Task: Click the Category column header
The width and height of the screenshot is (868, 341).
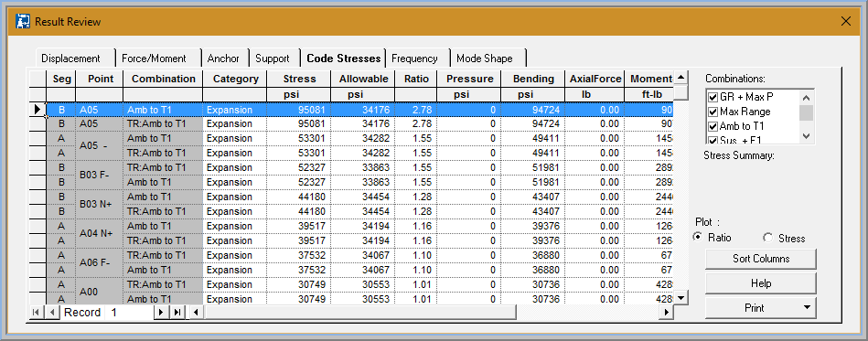Action: (235, 79)
